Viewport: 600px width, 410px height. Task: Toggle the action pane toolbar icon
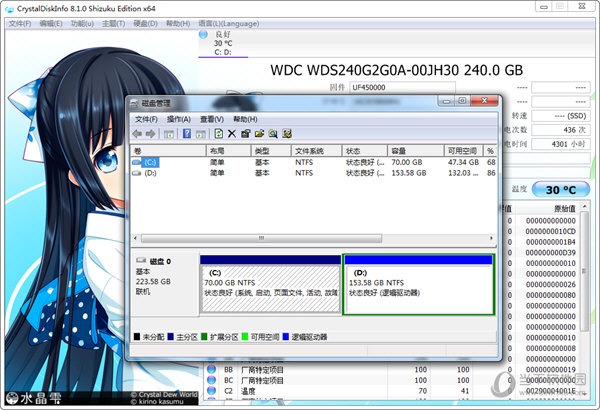(201, 134)
